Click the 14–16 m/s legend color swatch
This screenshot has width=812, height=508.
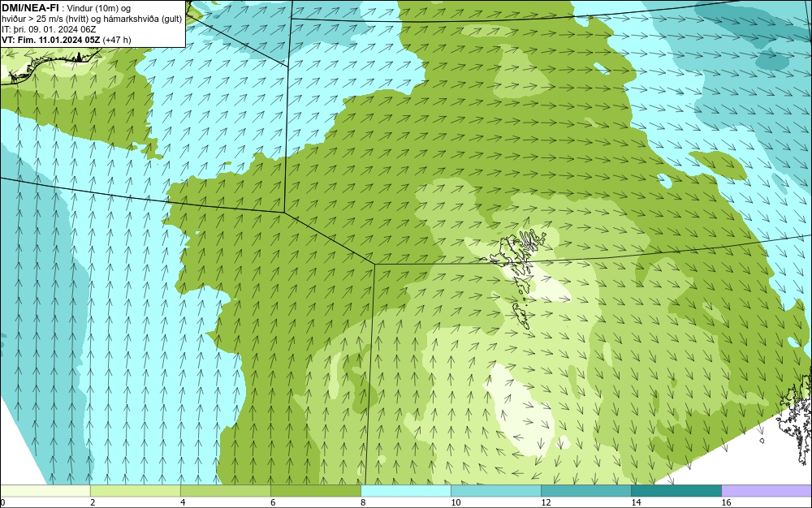click(676, 490)
